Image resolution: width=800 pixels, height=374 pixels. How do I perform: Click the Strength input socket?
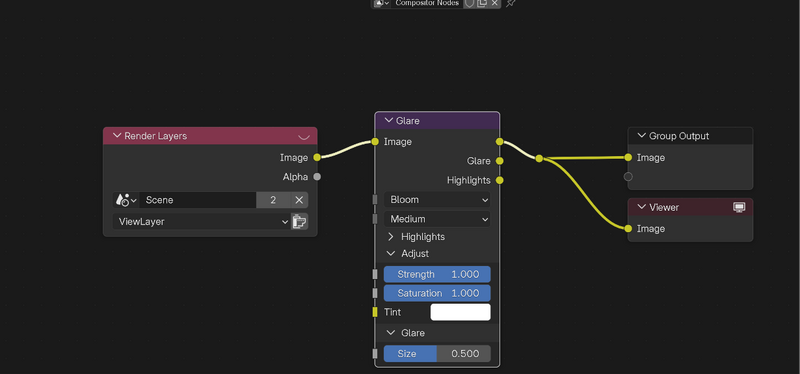click(x=375, y=275)
